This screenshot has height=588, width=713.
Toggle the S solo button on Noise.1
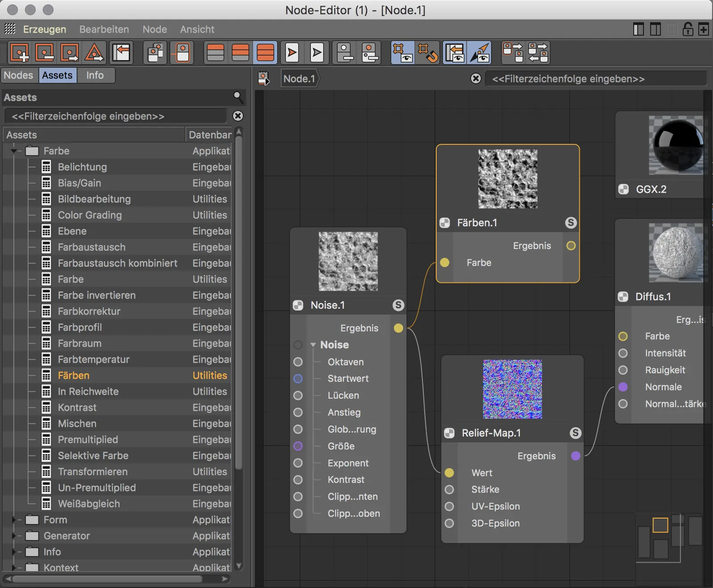398,305
